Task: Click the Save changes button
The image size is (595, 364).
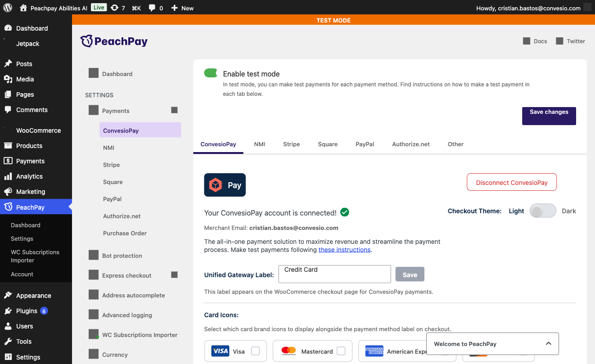Action: (x=549, y=116)
